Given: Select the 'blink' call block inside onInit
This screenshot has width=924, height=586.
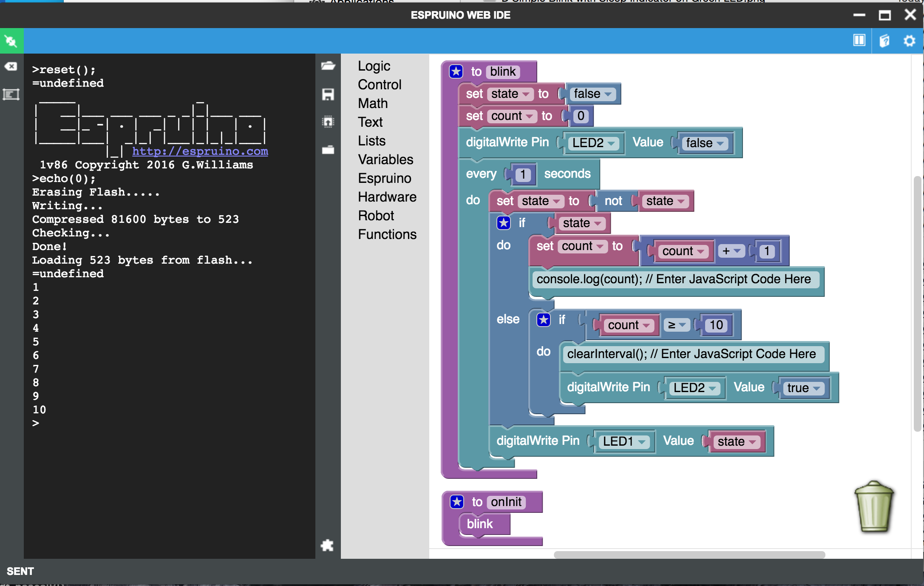Looking at the screenshot, I should click(479, 524).
